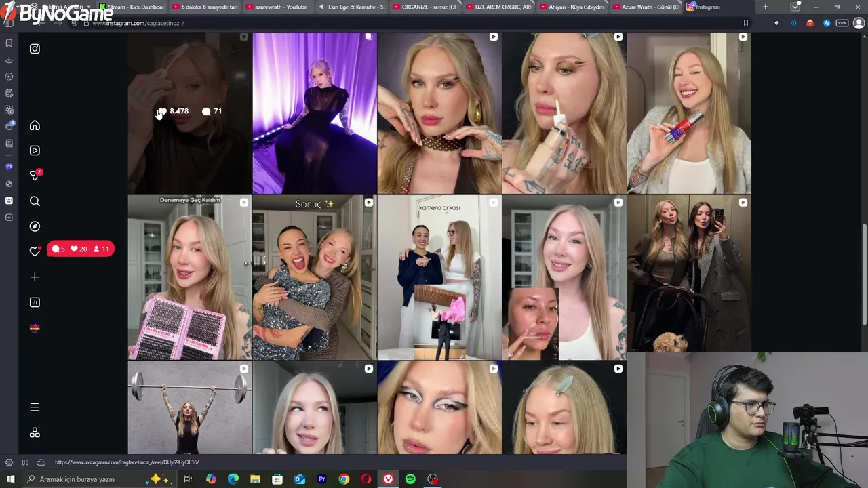Switch to 6 dakika 6 saniyede tab

204,7
